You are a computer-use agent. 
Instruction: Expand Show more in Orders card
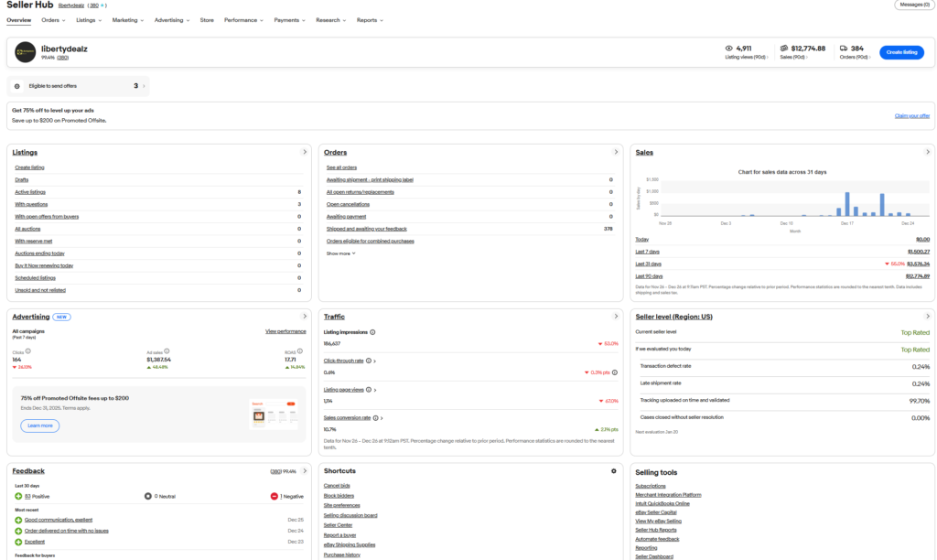click(340, 253)
